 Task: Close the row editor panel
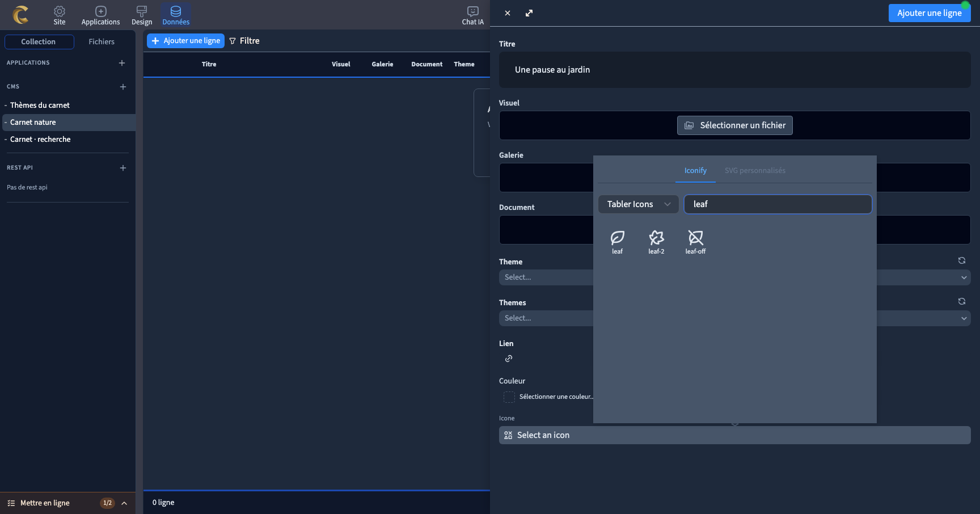[x=508, y=13]
